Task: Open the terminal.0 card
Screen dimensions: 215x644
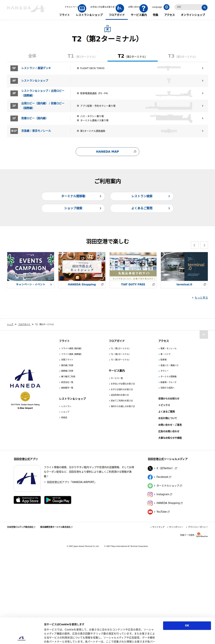Action: point(184,270)
